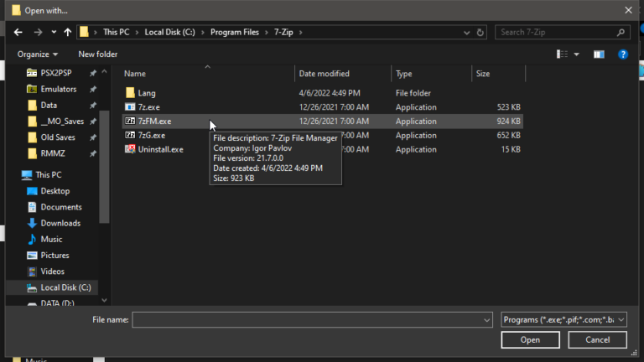This screenshot has height=362, width=644.
Task: Click the Uninstall.exe icon
Action: coord(130,149)
